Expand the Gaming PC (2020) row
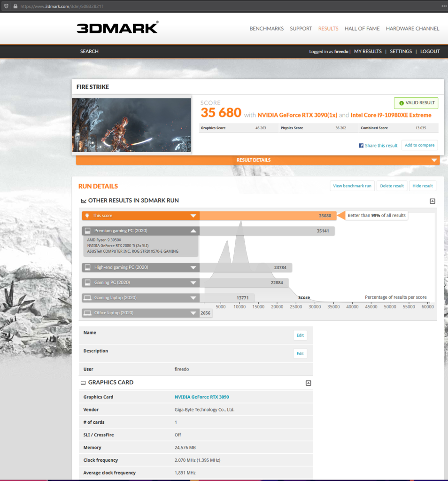 click(193, 282)
